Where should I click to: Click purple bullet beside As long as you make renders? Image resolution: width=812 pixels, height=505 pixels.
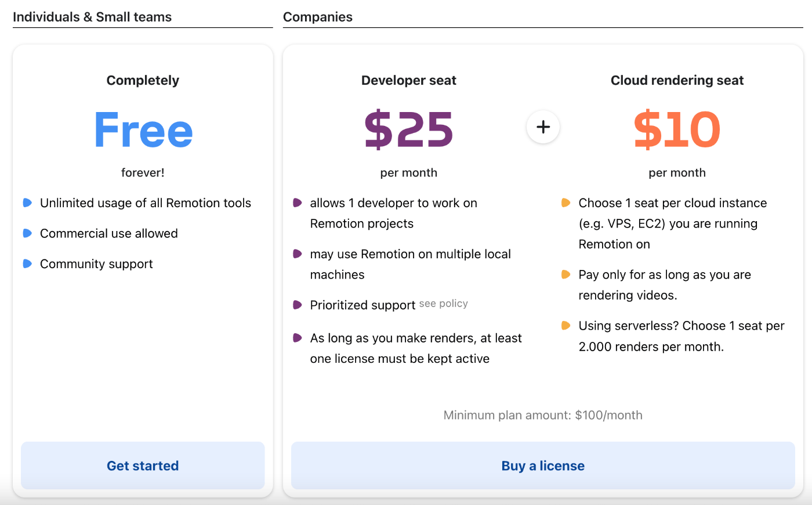pos(298,338)
